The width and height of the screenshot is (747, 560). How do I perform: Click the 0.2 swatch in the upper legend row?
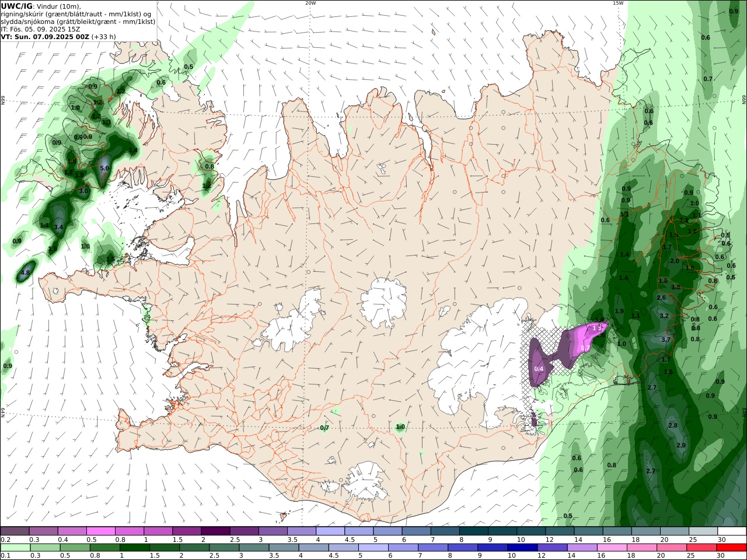click(15, 531)
